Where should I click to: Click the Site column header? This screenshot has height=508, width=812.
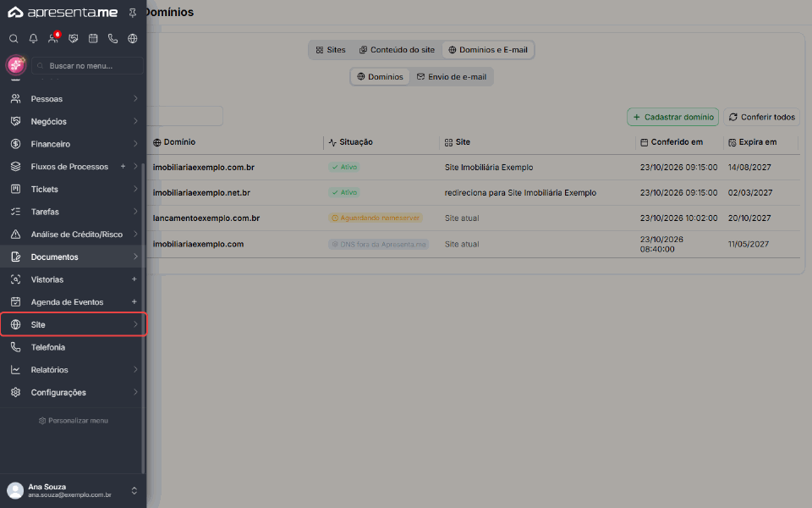coord(458,142)
